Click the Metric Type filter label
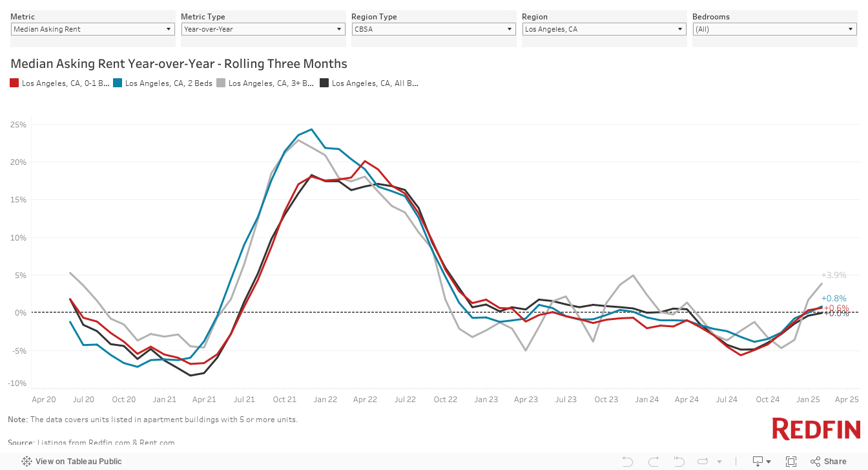The height and width of the screenshot is (470, 868). (x=203, y=17)
